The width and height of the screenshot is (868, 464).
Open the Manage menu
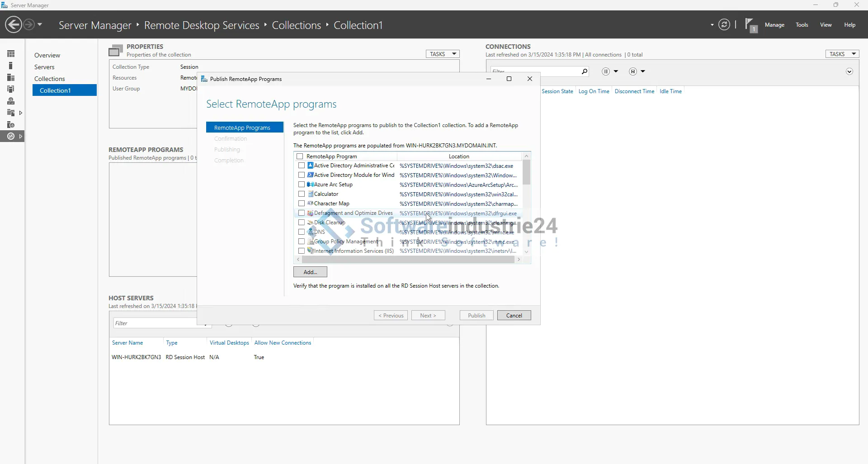(x=774, y=25)
